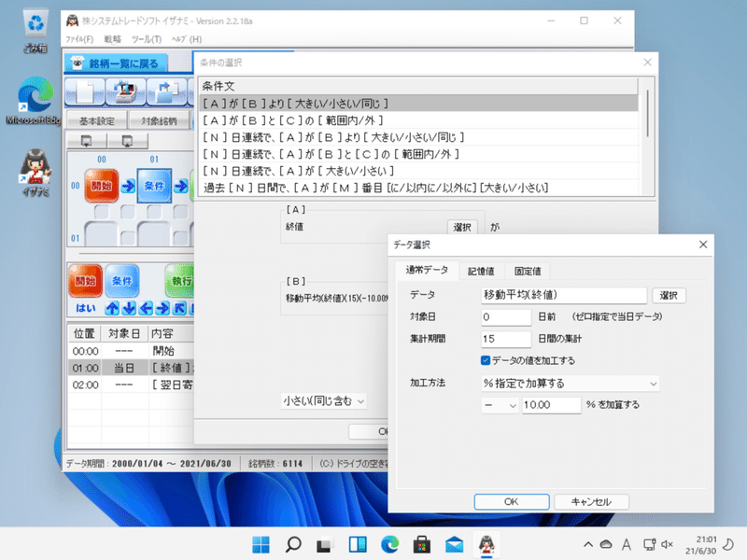Select condition [A]が[B]より[大きい/小さい/同じ]
The image size is (747, 560).
pos(418,104)
